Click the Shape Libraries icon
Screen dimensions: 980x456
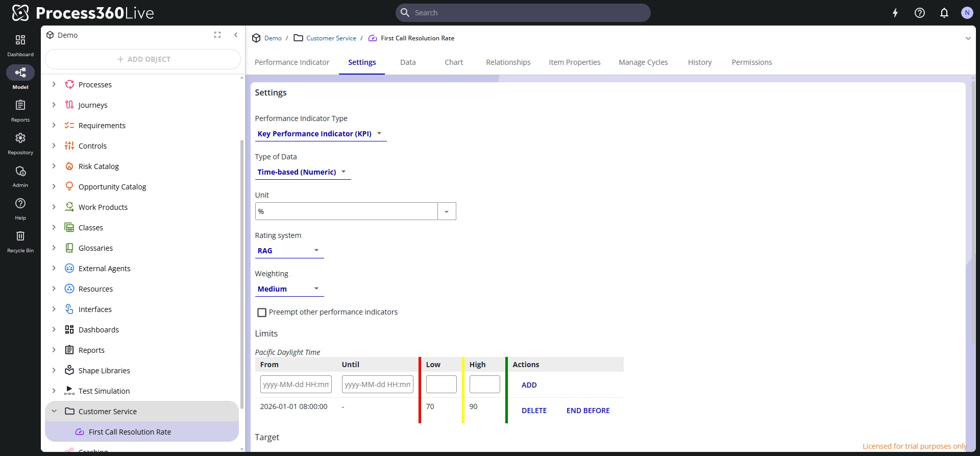69,370
